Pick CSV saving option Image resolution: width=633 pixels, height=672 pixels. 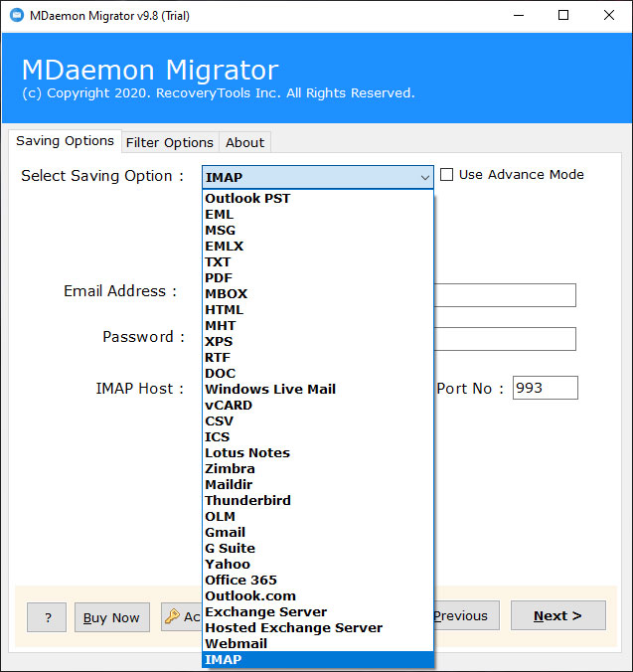(x=318, y=420)
